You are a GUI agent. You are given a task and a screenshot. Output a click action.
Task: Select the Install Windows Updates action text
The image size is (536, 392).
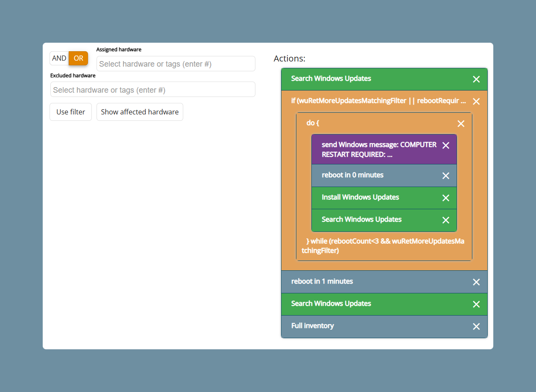[x=360, y=197]
